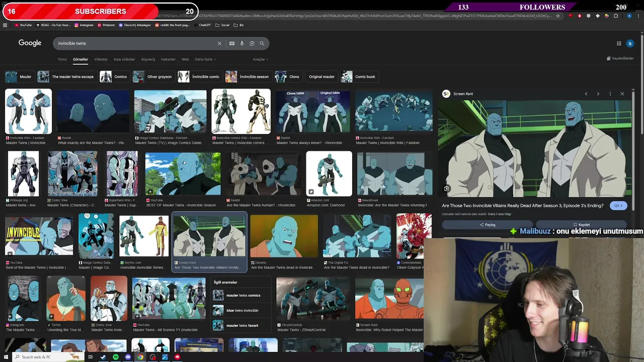Switch to the Alışveriş tab
Viewport: 644px width, 362px height.
point(148,59)
